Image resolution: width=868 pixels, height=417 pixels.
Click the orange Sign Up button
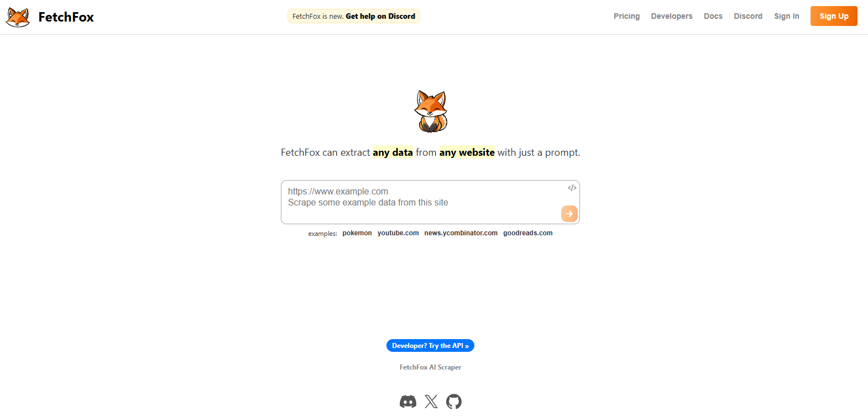coord(834,16)
